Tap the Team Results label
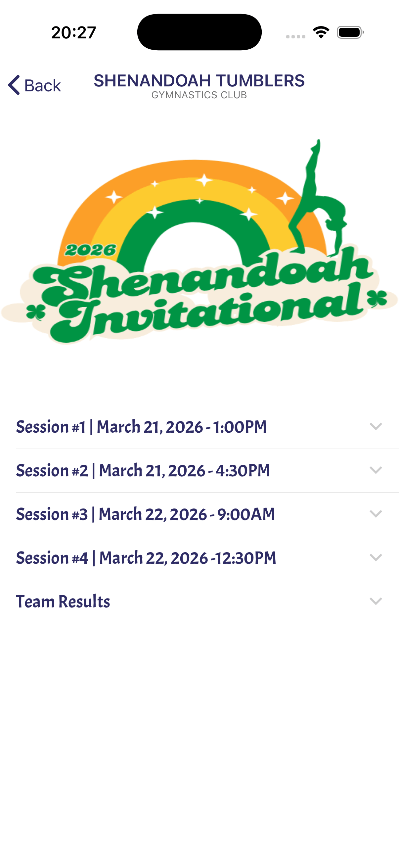399x868 pixels. (x=63, y=602)
